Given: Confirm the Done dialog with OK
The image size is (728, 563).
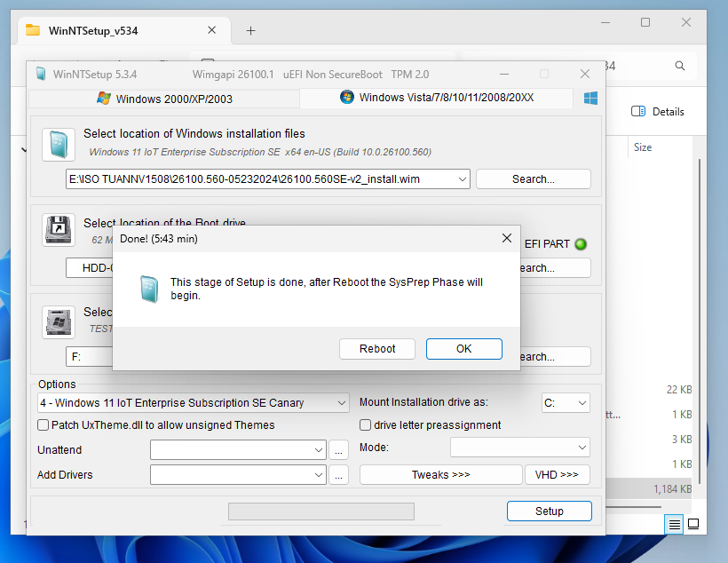Looking at the screenshot, I should (463, 349).
